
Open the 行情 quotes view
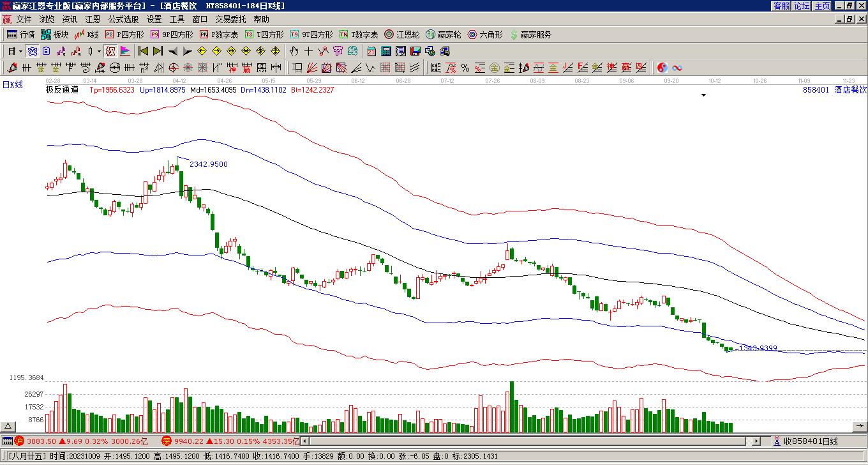coord(20,34)
